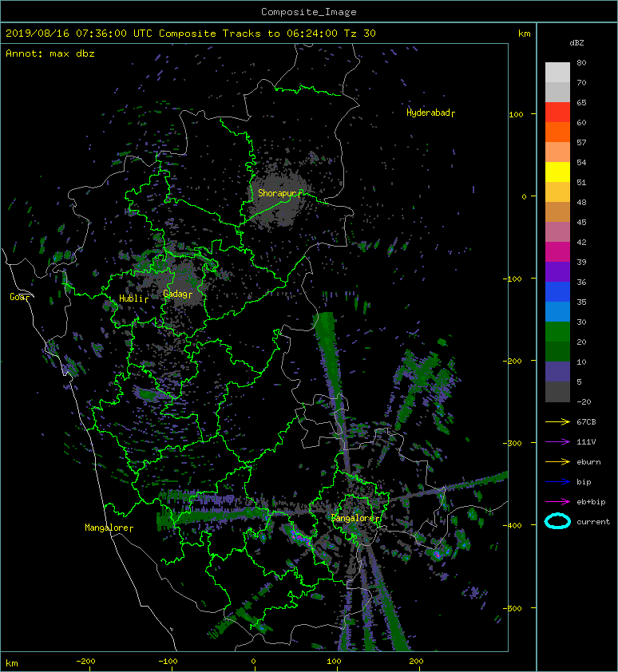Click the magenta eb+bip arrow legend icon
618x672 pixels.
point(557,501)
